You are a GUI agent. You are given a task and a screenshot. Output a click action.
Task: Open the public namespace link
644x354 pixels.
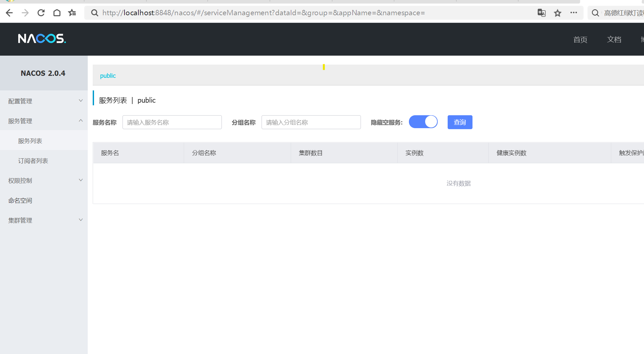[x=108, y=76]
